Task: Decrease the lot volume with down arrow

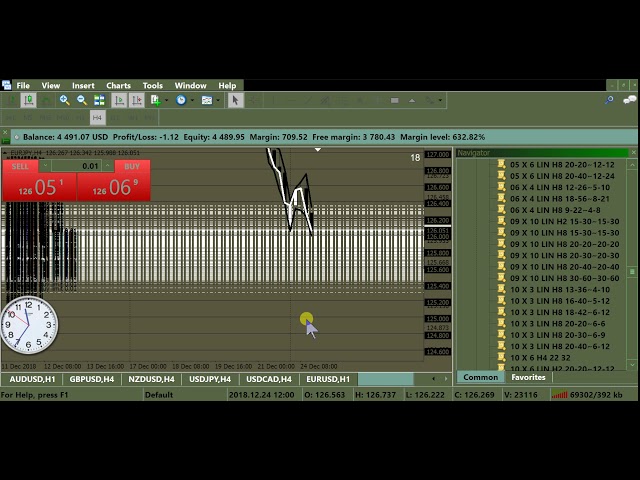Action: 45,166
